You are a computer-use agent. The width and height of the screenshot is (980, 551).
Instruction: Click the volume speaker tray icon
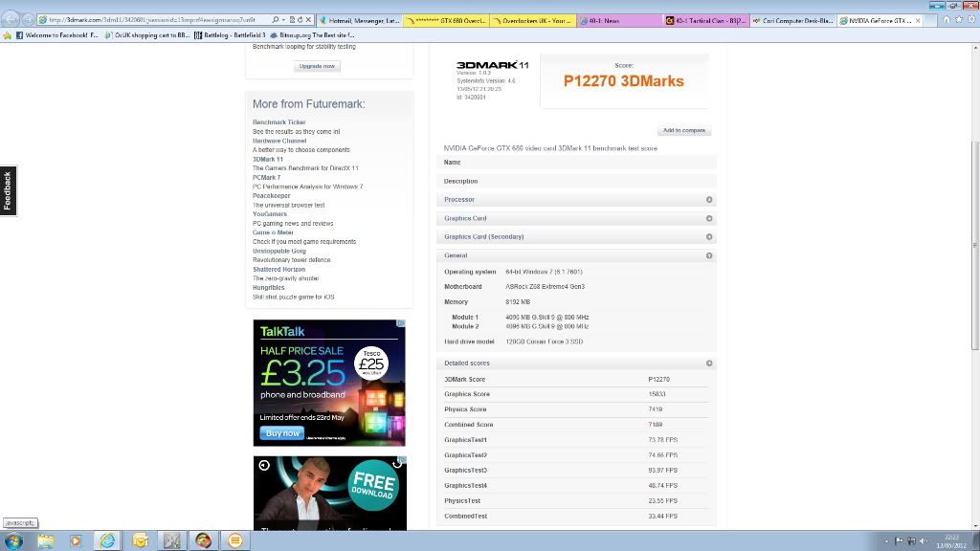click(924, 541)
